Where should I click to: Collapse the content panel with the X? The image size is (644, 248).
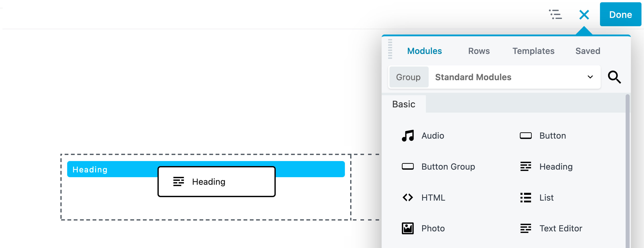click(x=584, y=14)
